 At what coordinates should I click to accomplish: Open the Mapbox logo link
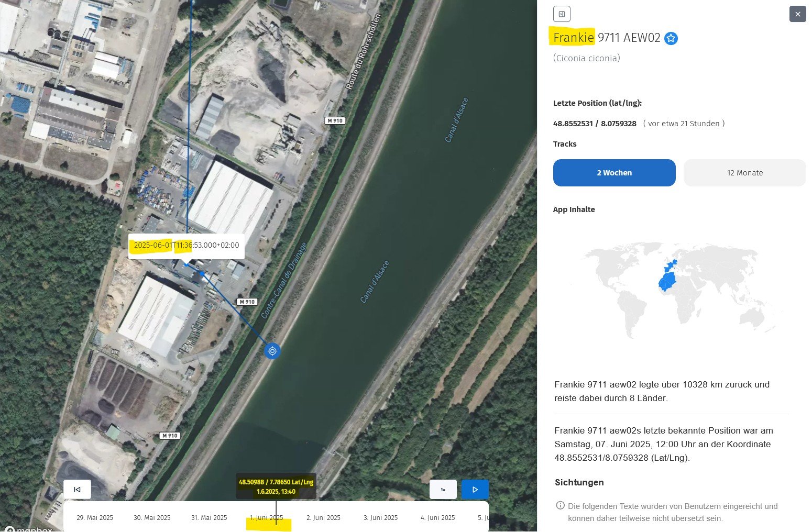29,529
